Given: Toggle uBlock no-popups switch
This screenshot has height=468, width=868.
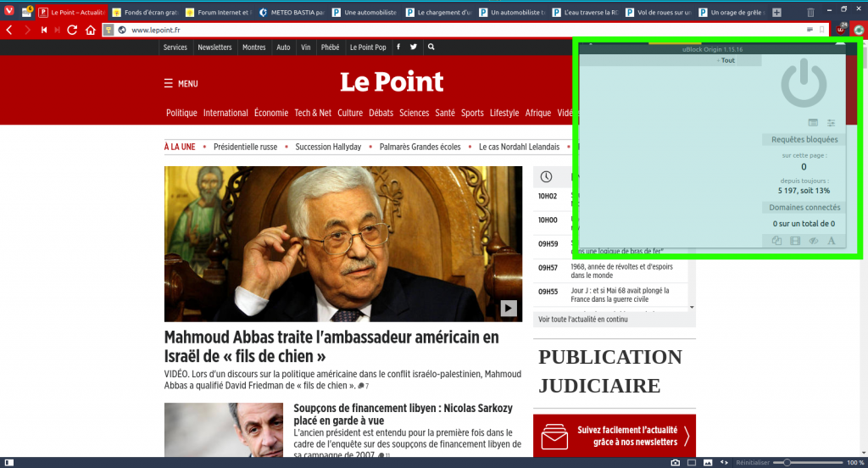Looking at the screenshot, I should (776, 241).
